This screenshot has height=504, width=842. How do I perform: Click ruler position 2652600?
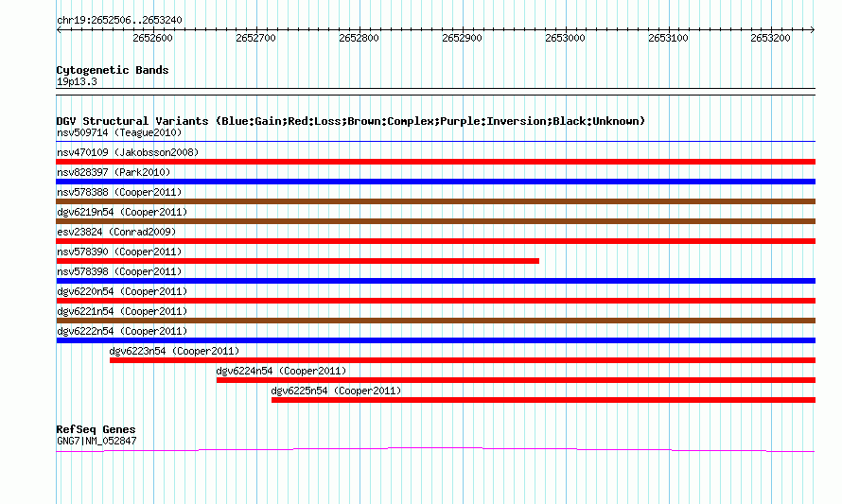[x=152, y=38]
